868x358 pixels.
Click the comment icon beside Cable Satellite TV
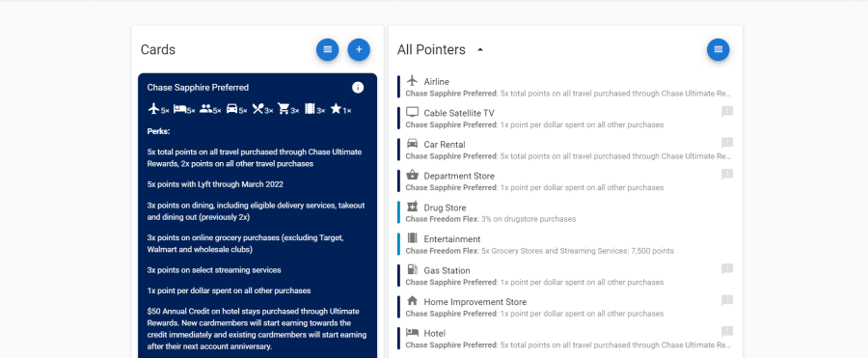tap(727, 112)
